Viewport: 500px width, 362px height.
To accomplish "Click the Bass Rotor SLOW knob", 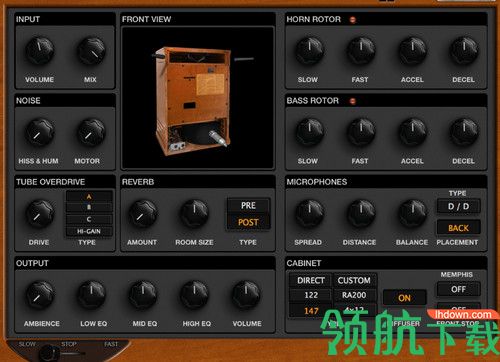I will click(x=310, y=132).
